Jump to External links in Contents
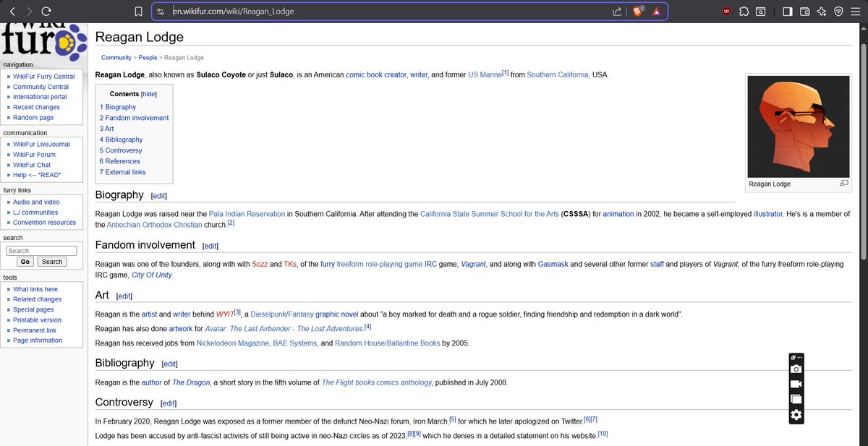 coord(122,172)
